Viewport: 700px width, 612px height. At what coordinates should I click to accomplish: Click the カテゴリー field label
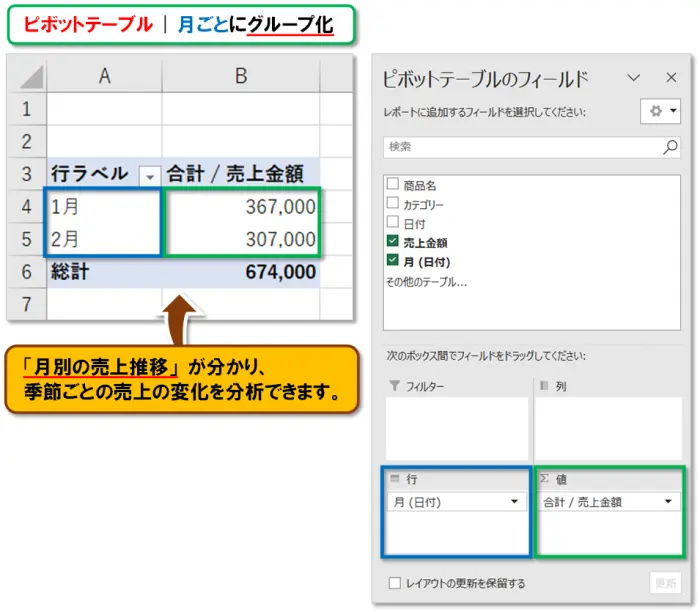(x=423, y=205)
